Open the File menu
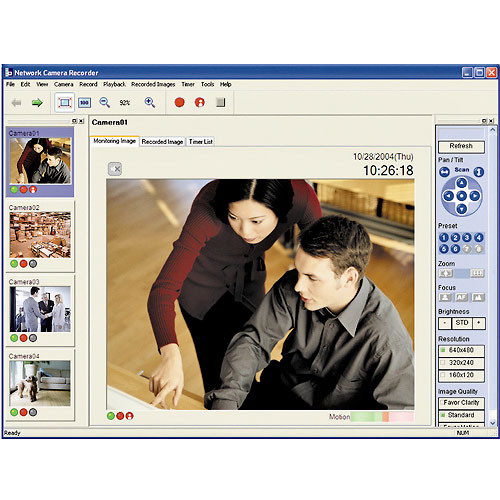Viewport: 500px width, 500px height. coord(10,84)
